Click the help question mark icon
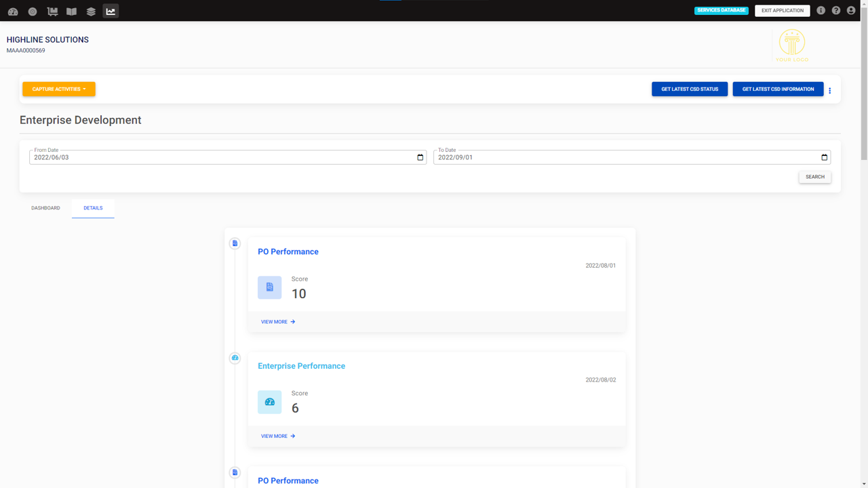Viewport: 868px width, 488px height. (835, 10)
